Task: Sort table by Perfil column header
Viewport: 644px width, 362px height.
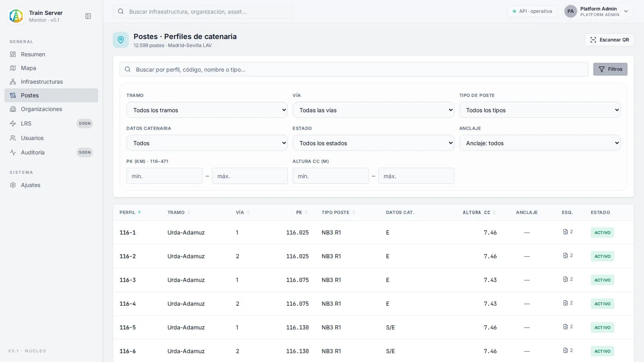Action: coord(130,212)
